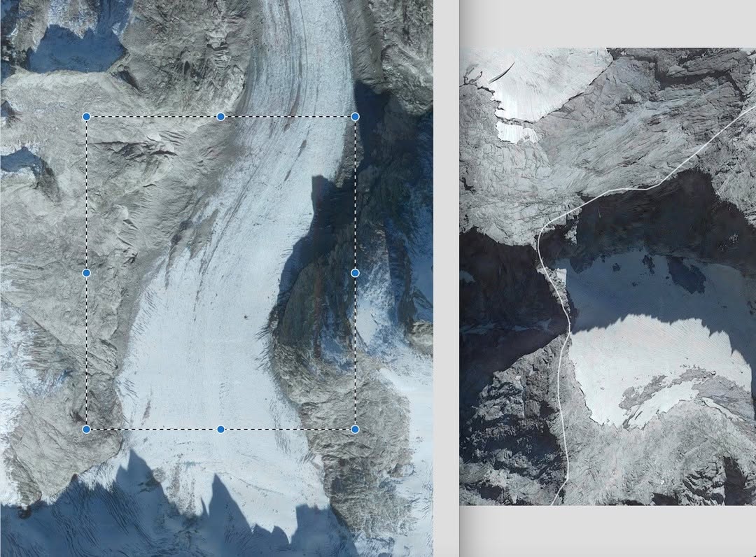Select the top-center crop handle
Screen dimensions: 756x557
(220, 117)
